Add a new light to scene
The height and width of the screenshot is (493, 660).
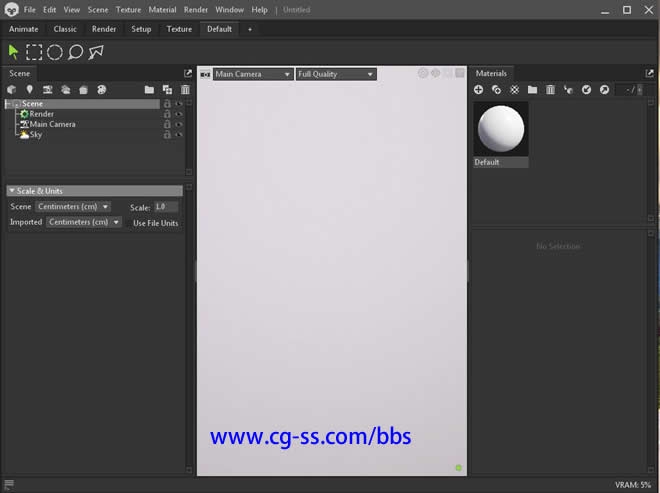pyautogui.click(x=29, y=90)
